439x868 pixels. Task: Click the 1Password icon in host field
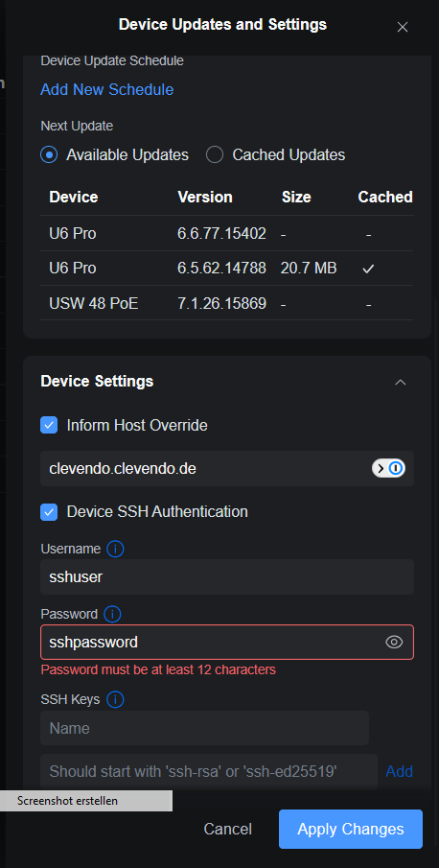pos(389,468)
